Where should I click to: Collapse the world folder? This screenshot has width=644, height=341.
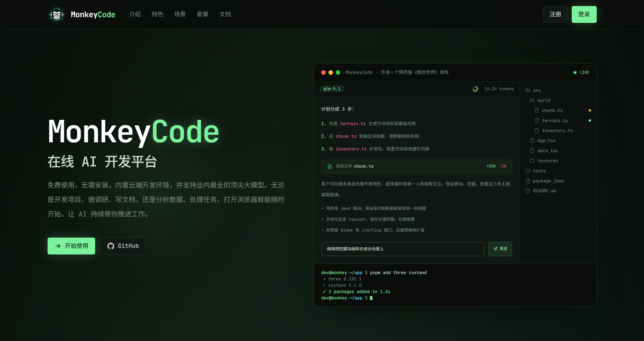tap(540, 100)
